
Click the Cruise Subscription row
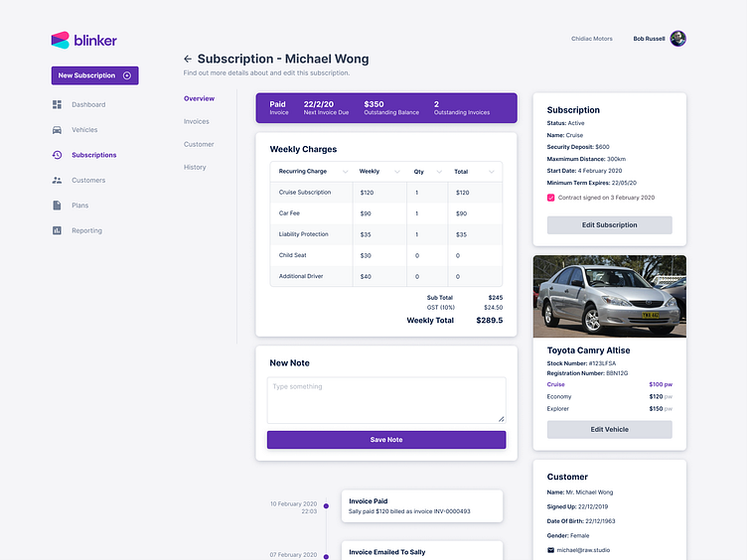(x=385, y=193)
